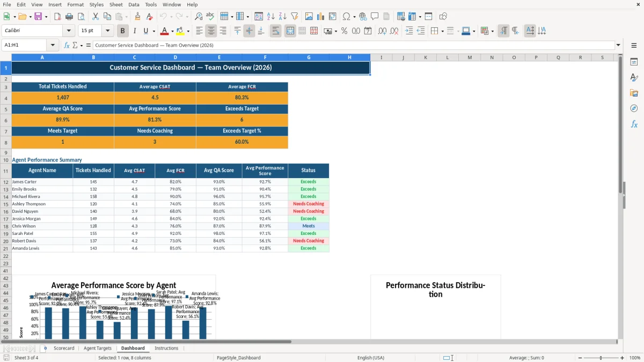Add a decimal place to number format
This screenshot has height=362, width=644.
(383, 31)
